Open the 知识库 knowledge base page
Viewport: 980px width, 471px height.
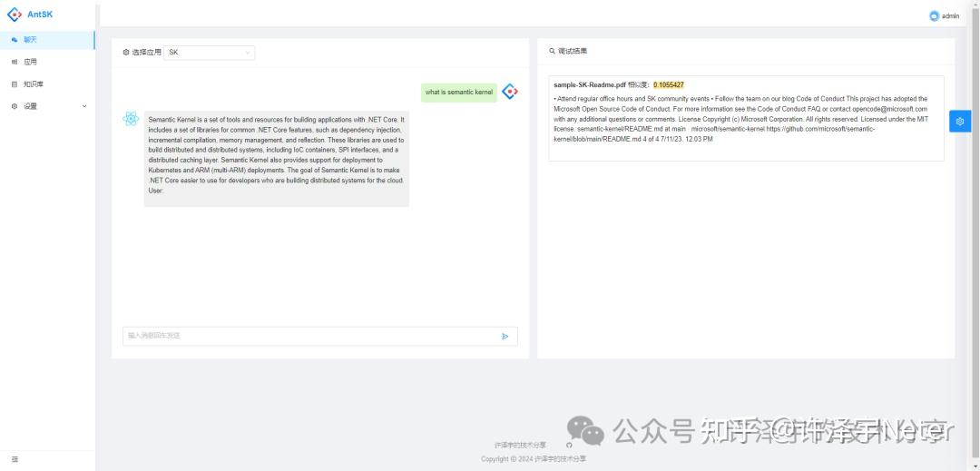pyautogui.click(x=33, y=84)
